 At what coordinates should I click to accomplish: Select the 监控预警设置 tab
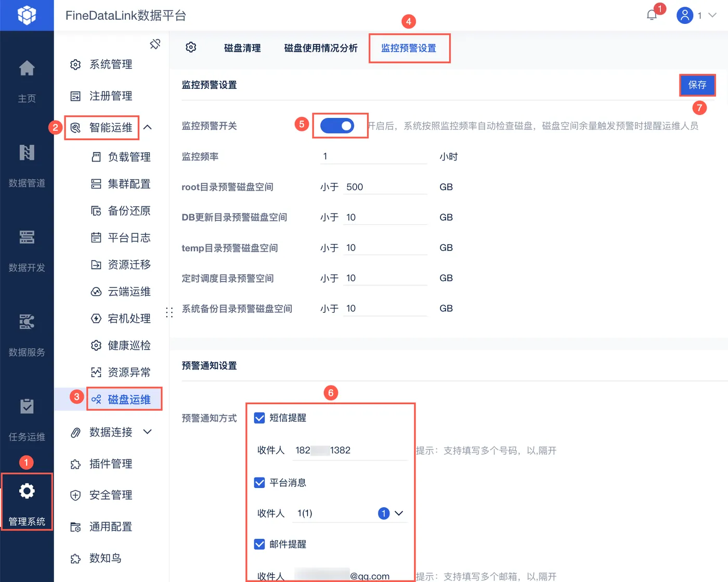[409, 48]
